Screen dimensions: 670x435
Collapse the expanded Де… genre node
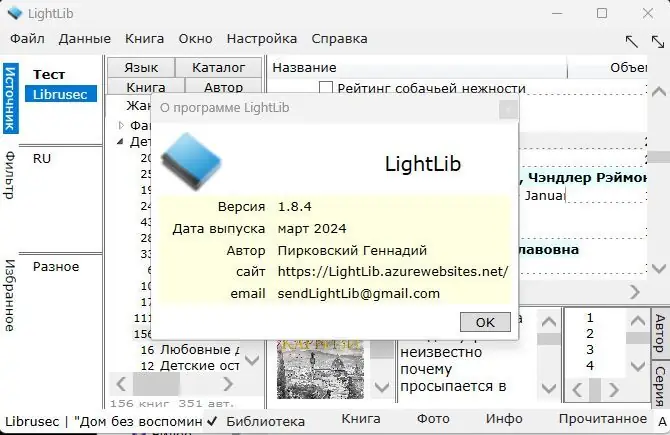(x=120, y=141)
